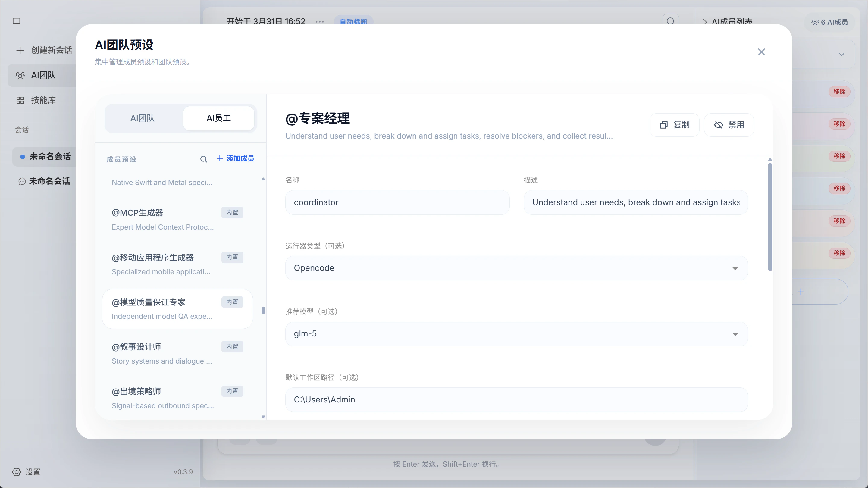Click the 6 AI成员 members badge

coord(830,22)
